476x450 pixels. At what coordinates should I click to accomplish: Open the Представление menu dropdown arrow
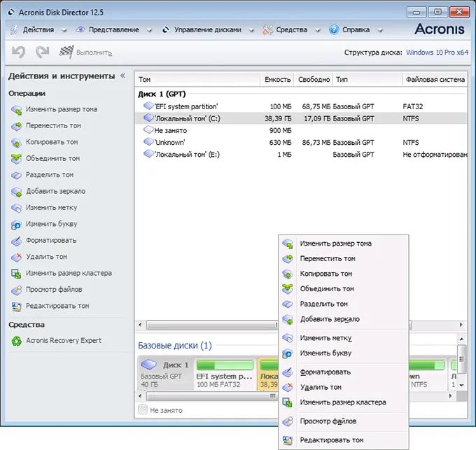(149, 30)
